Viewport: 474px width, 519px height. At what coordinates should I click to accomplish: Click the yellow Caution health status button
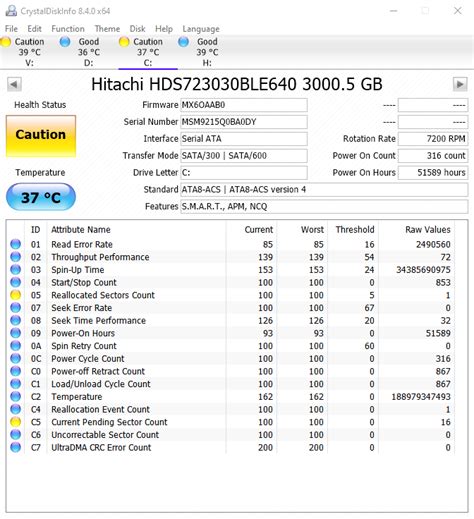point(41,136)
